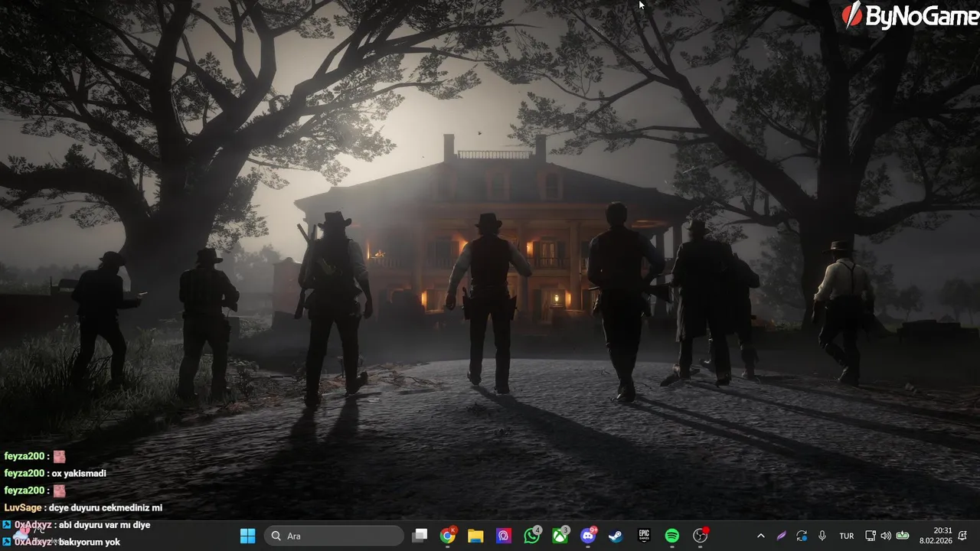Open the purple app icon beside File Explorer
This screenshot has width=980, height=551.
click(504, 536)
